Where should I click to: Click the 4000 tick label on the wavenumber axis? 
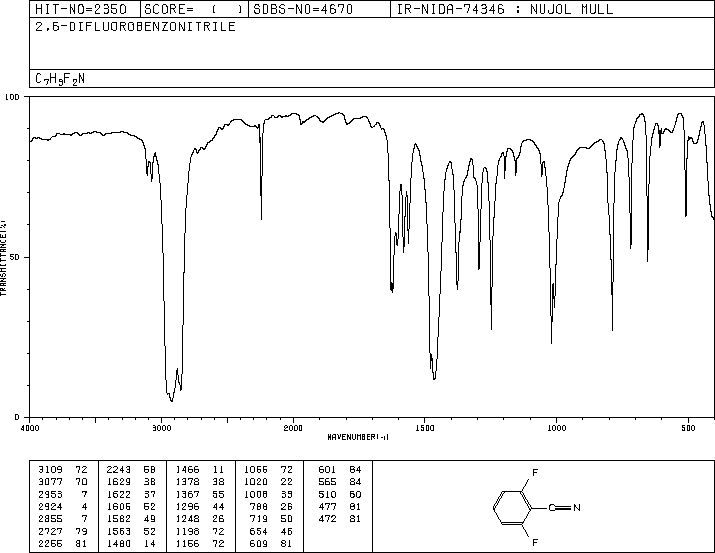[30, 428]
